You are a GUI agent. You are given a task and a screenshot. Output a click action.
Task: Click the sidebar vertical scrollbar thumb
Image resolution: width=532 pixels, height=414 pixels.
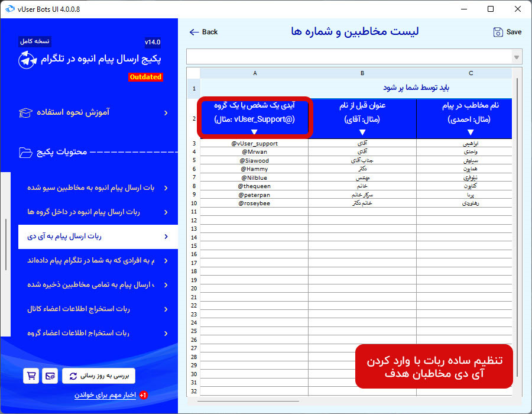[6, 244]
